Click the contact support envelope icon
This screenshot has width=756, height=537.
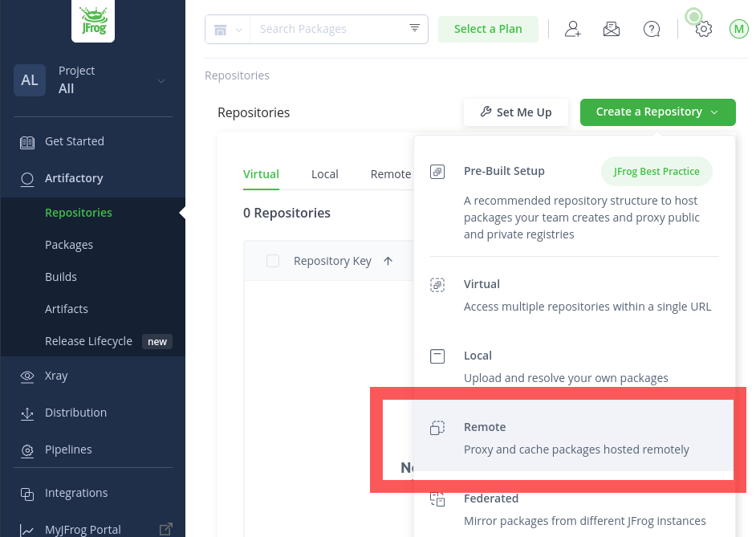(x=611, y=28)
